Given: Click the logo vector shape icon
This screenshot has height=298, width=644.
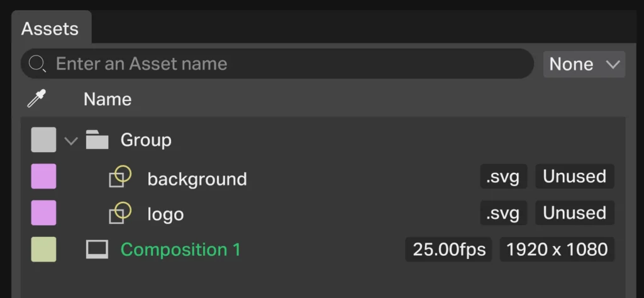Looking at the screenshot, I should click(x=119, y=213).
